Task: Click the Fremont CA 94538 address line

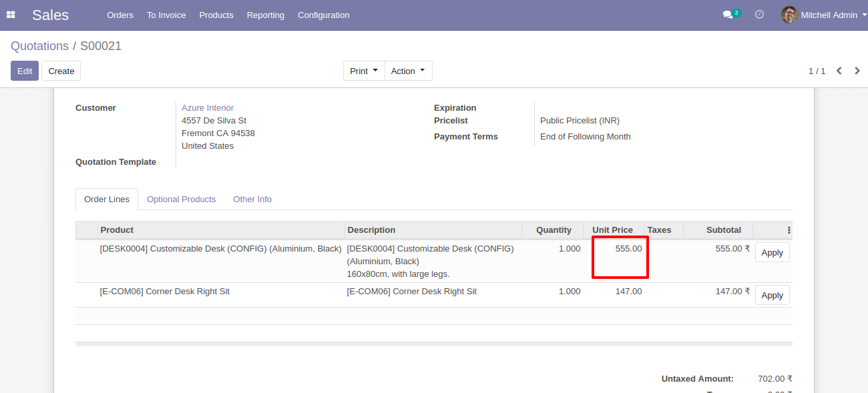Action: [x=218, y=133]
